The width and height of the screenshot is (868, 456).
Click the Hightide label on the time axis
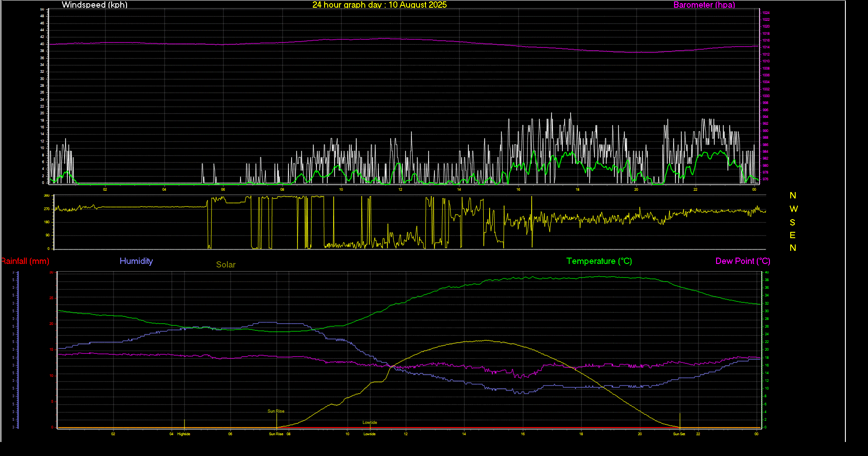(x=184, y=434)
